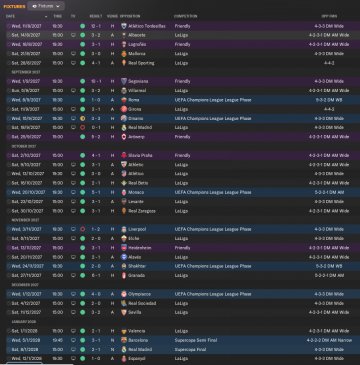This screenshot has height=365, width=360.
Task: Select the Valencia LaLiga fixture row
Action: [180, 331]
